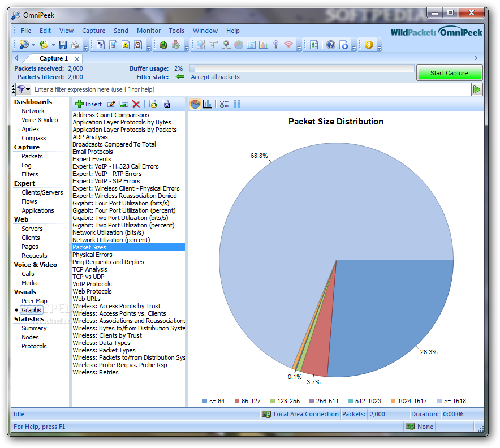This screenshot has width=500, height=448.
Task: Open the Monitor menu
Action: pyautogui.click(x=149, y=31)
